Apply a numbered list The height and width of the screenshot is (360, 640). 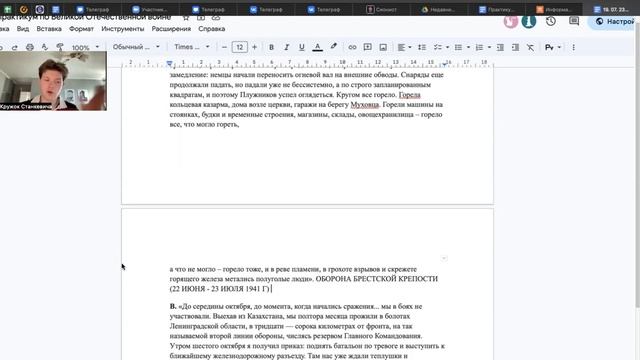[x=479, y=47]
